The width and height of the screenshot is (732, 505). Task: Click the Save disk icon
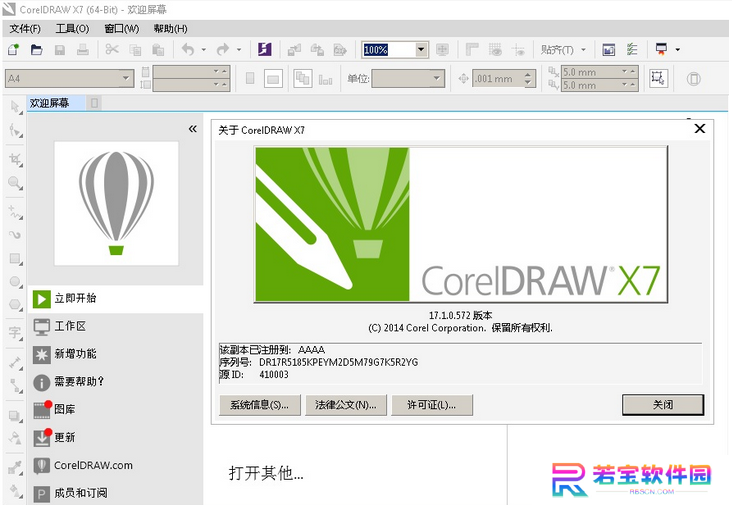[60, 49]
